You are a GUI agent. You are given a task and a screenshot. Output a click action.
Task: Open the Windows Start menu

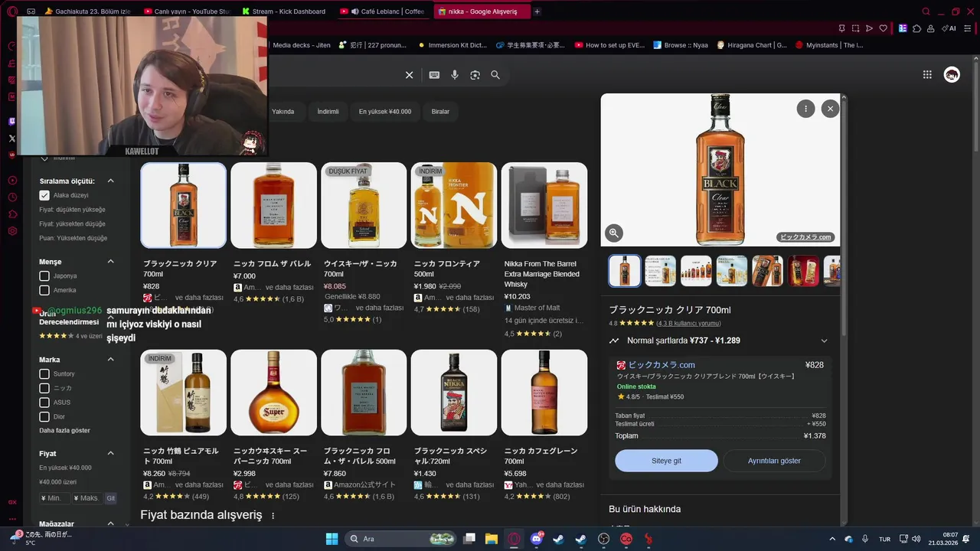click(x=332, y=539)
